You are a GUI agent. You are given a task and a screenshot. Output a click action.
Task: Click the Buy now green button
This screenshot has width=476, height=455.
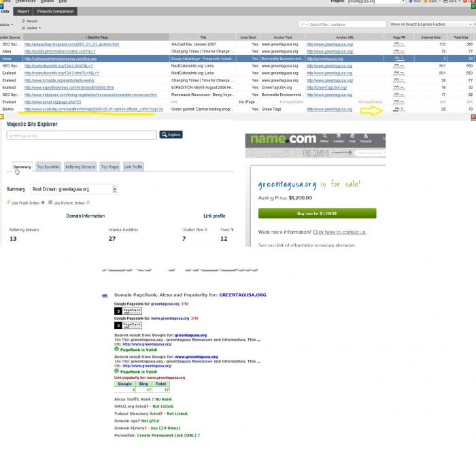point(318,214)
